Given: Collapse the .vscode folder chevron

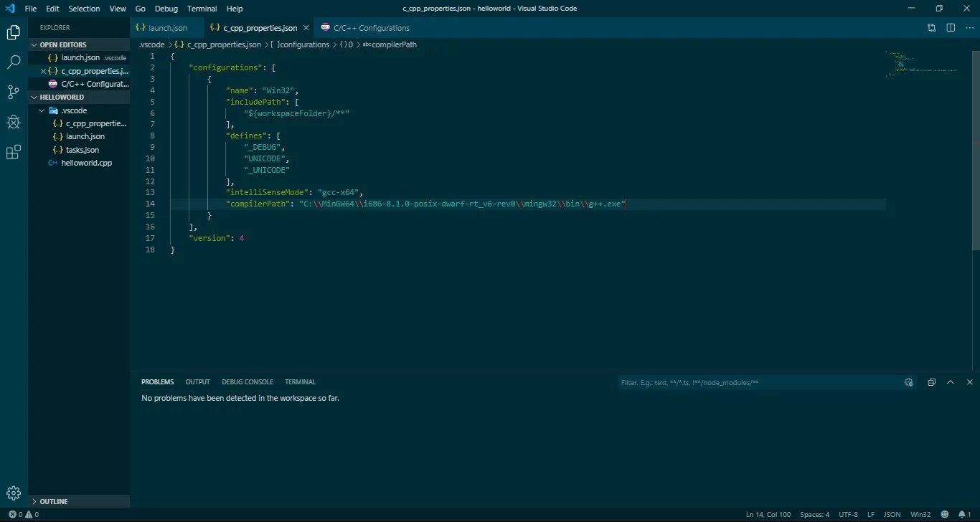Looking at the screenshot, I should [x=42, y=110].
